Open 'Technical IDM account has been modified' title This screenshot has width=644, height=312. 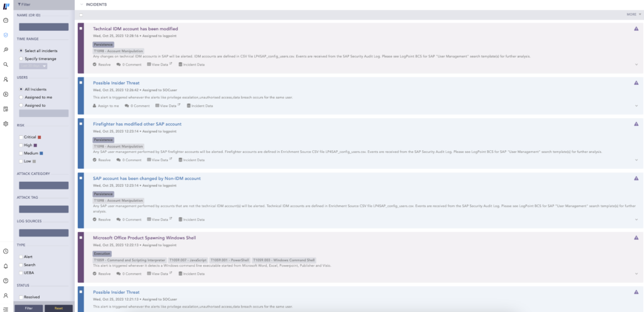pyautogui.click(x=136, y=29)
